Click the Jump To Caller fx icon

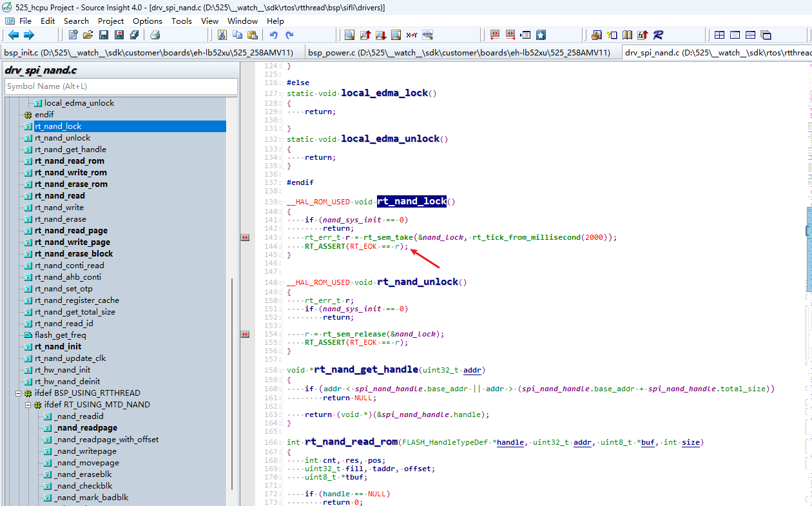coord(643,35)
